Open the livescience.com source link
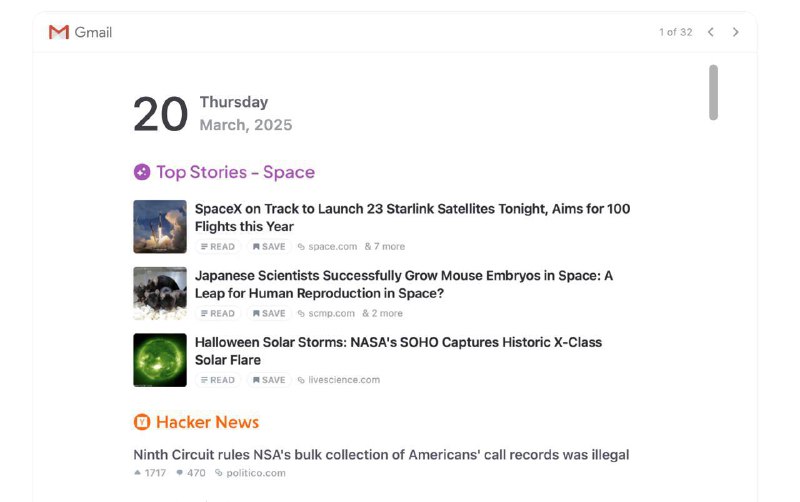Image resolution: width=800 pixels, height=502 pixels. coord(343,380)
